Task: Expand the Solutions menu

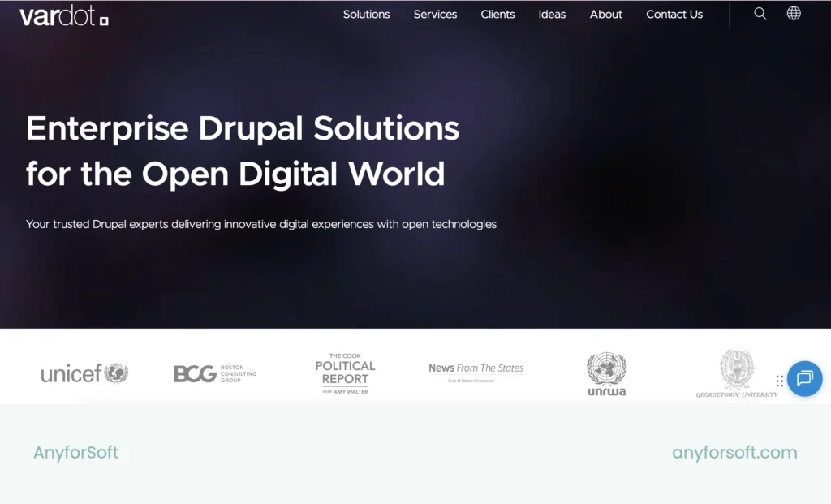Action: pyautogui.click(x=366, y=15)
